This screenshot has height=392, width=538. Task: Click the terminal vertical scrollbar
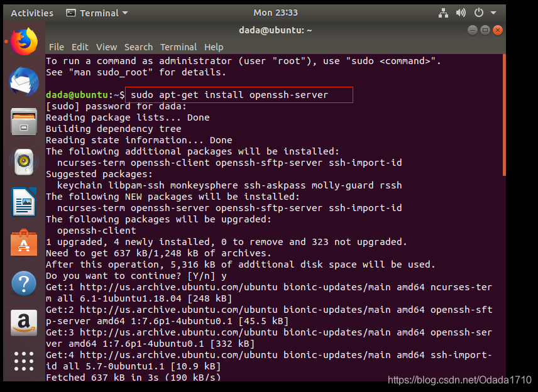(504, 115)
